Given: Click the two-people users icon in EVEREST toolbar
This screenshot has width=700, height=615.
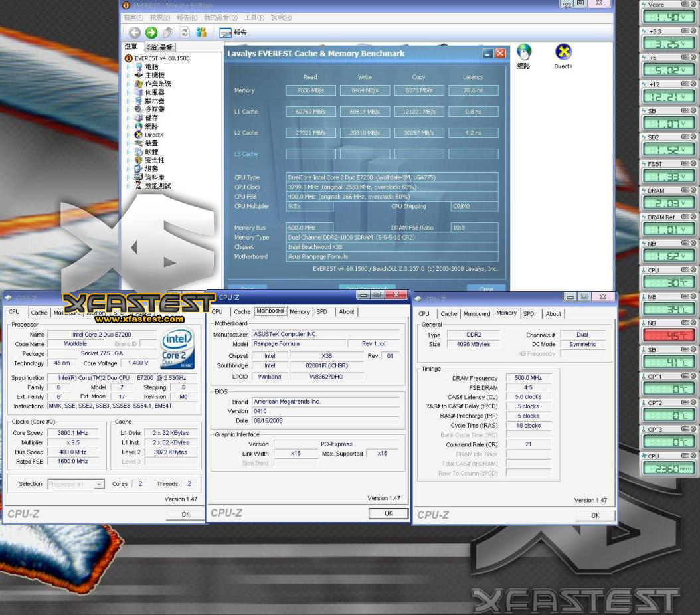Looking at the screenshot, I should 201,32.
